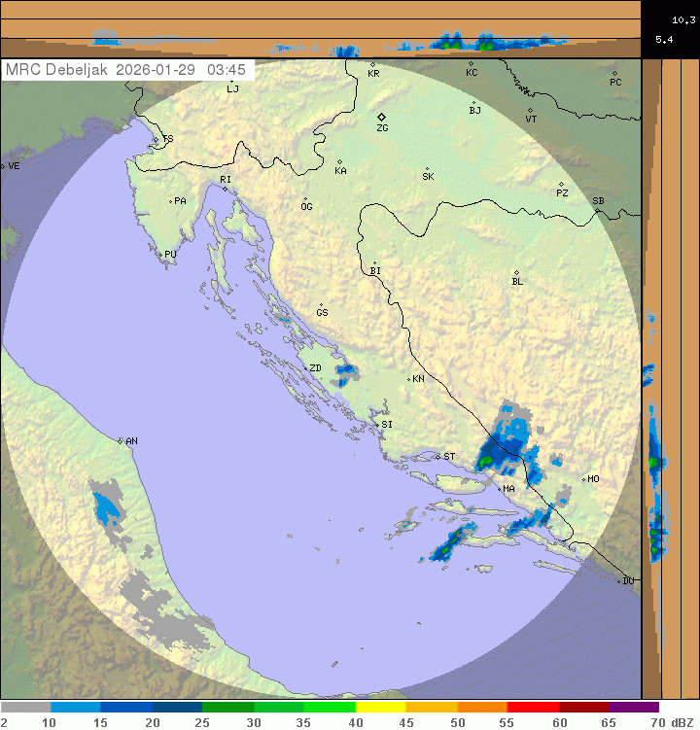This screenshot has height=730, width=700.
Task: Click the AN Ancona city marker
Action: [x=121, y=441]
